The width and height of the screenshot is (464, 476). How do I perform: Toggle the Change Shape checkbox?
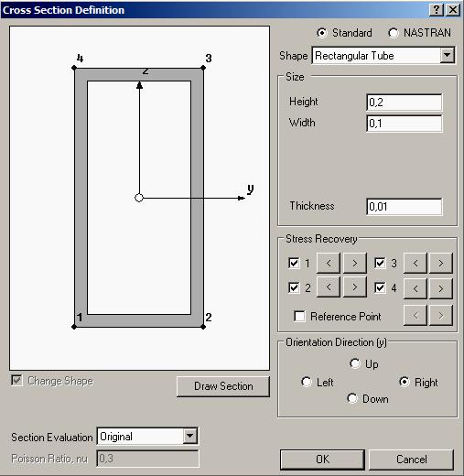tap(16, 381)
